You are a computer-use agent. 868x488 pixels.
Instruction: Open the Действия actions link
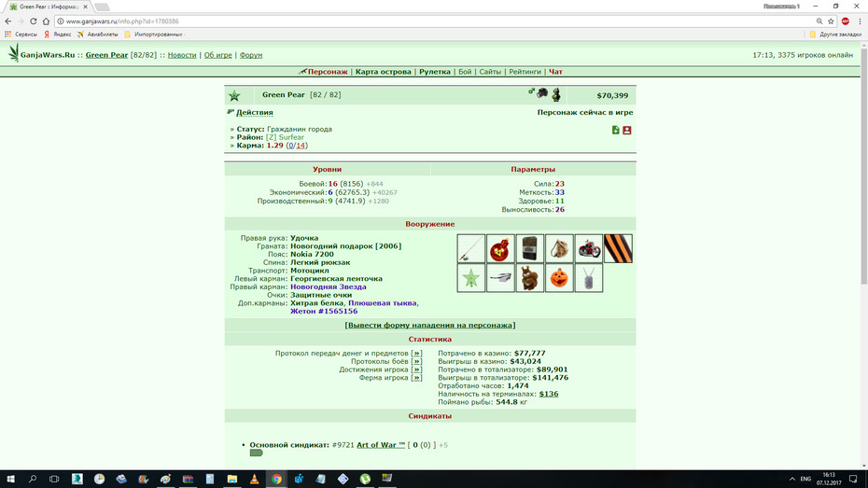(255, 112)
